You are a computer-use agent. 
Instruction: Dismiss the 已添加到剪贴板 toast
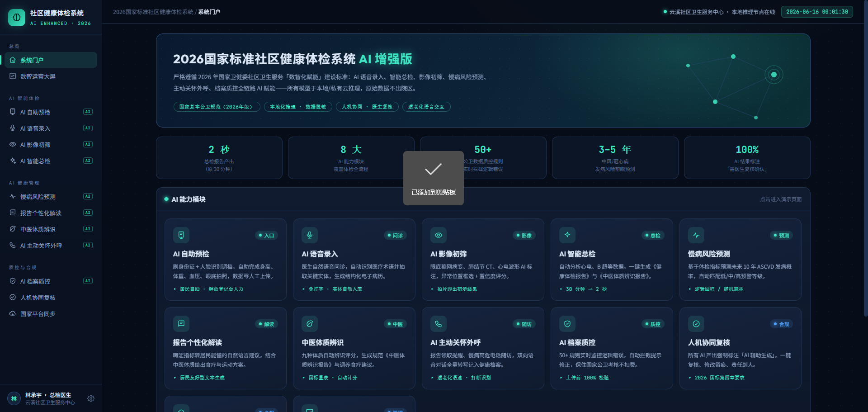point(434,178)
